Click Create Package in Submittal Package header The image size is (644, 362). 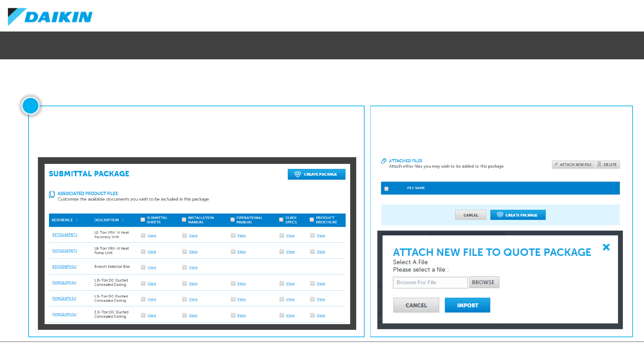tap(316, 174)
